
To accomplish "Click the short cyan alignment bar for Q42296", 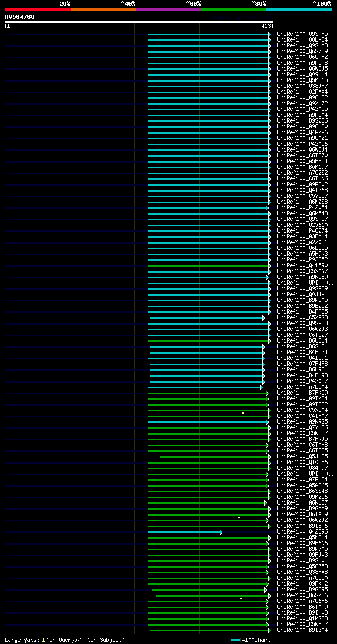I will point(185,532).
